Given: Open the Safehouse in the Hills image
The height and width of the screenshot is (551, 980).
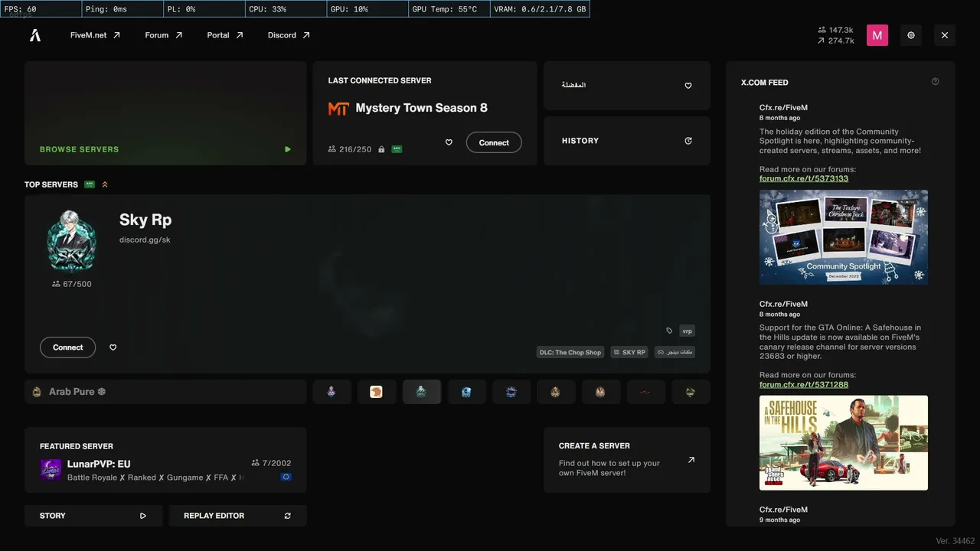Looking at the screenshot, I should click(x=844, y=443).
